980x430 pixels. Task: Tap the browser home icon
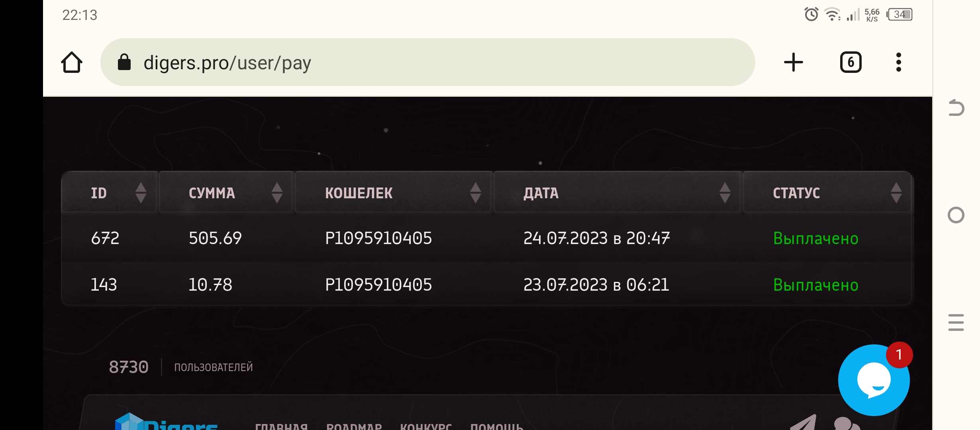[72, 63]
